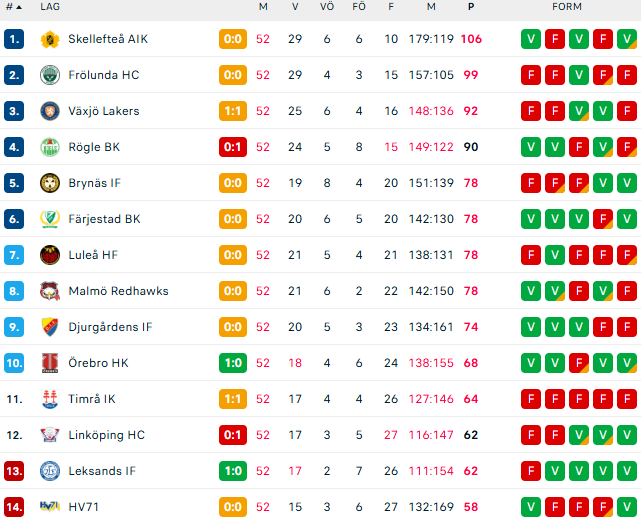Click the Örebro HK team logo
Viewport: 641px width, 522px height.
click(49, 363)
